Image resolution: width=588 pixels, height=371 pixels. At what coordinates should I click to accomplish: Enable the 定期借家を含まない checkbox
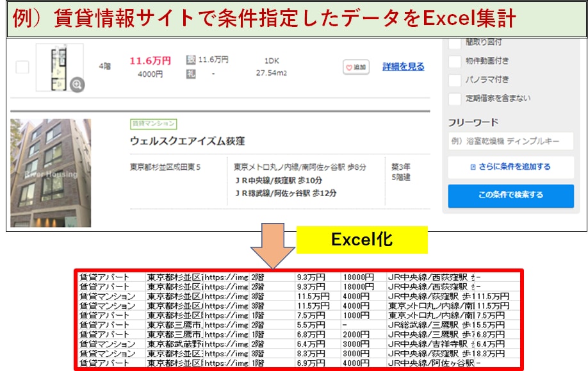click(455, 99)
